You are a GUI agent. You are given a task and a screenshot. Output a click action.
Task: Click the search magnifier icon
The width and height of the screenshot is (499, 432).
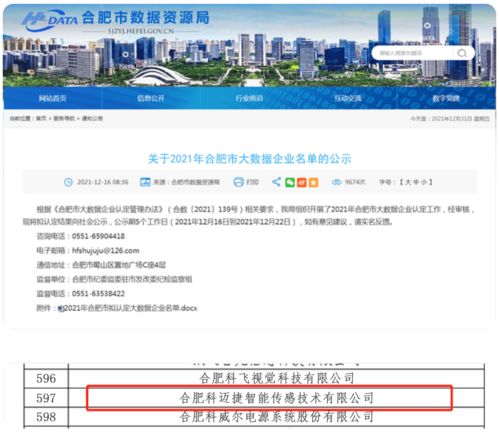pyautogui.click(x=462, y=53)
